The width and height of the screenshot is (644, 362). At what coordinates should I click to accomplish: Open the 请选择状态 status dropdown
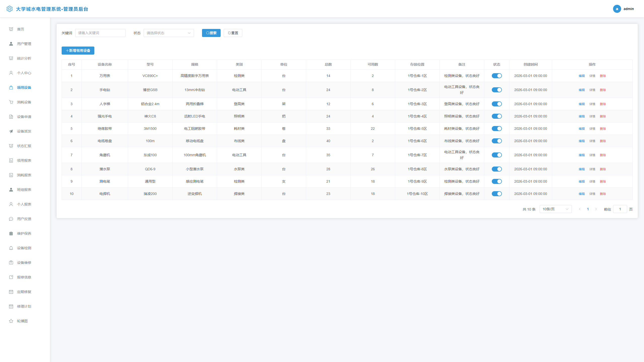(169, 33)
